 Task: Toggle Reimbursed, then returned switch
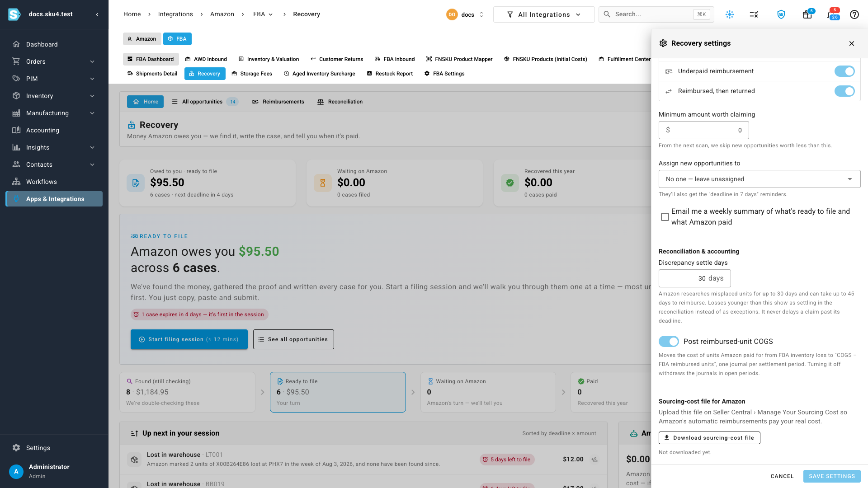coord(844,91)
